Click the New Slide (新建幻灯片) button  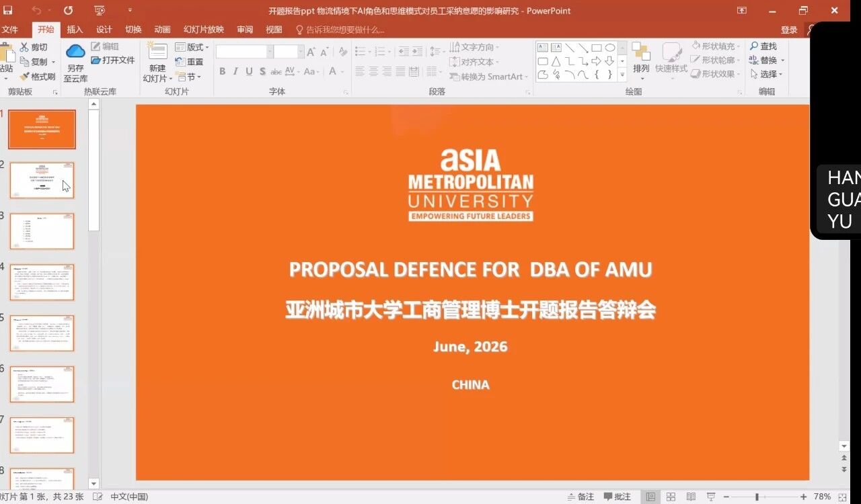click(x=157, y=62)
